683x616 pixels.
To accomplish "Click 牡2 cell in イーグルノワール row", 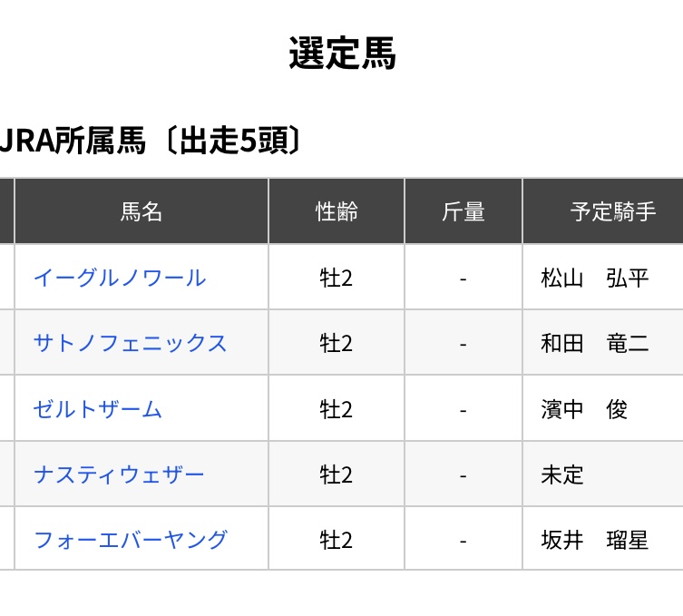I will pos(337,278).
